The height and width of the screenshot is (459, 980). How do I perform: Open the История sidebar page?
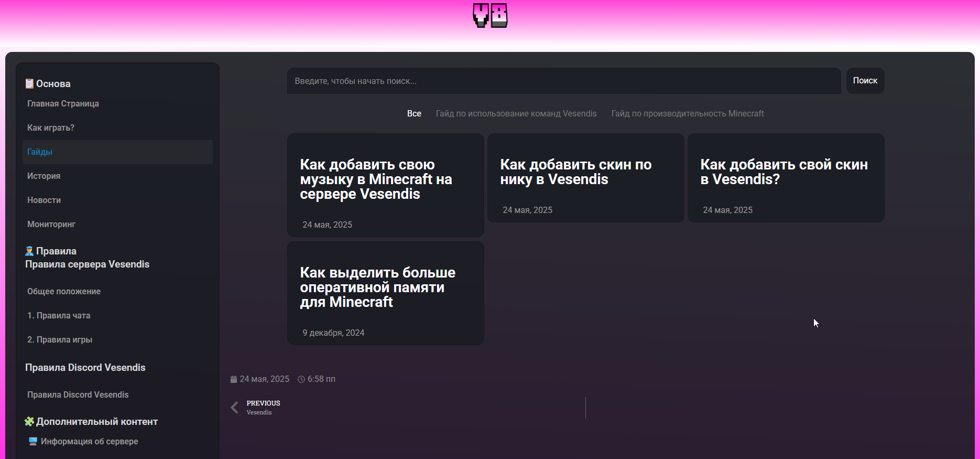pos(43,176)
